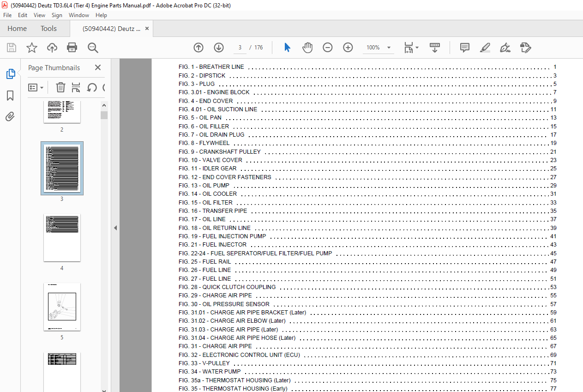Delete selected page with trash icon
The width and height of the screenshot is (583, 392).
pyautogui.click(x=60, y=87)
